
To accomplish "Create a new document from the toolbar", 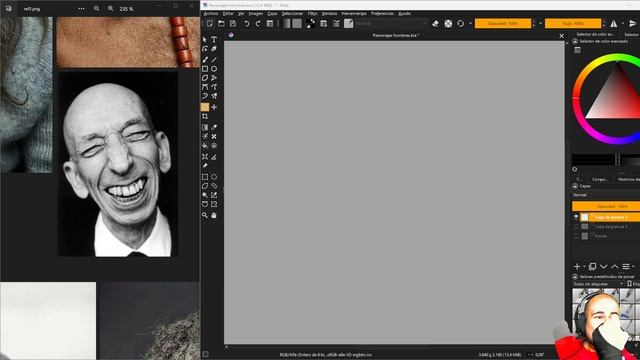I will [x=209, y=24].
